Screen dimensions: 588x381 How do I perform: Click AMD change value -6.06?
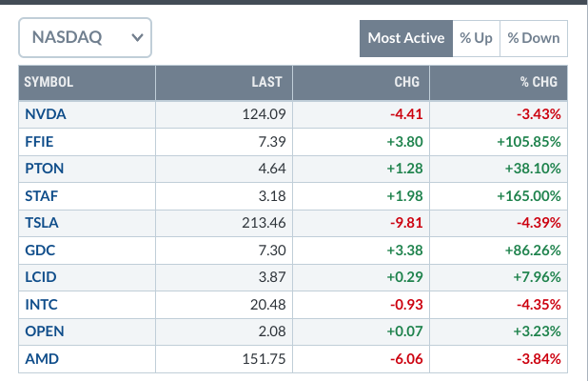[x=406, y=359]
